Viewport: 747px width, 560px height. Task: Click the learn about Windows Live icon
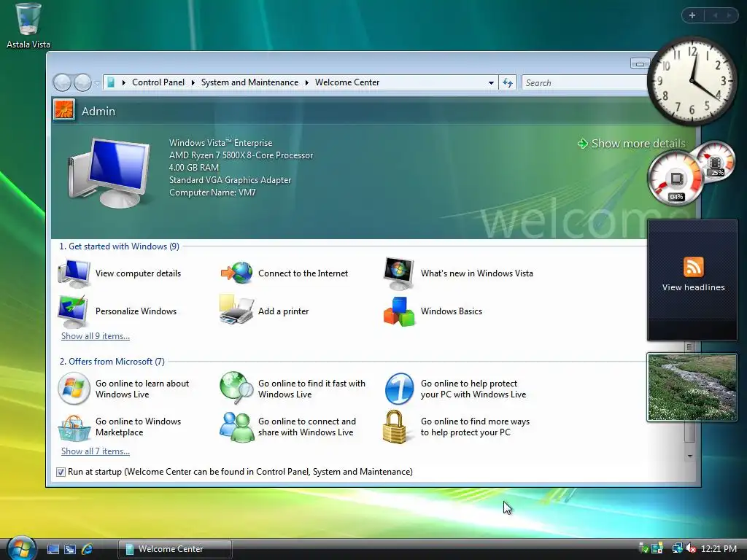74,389
